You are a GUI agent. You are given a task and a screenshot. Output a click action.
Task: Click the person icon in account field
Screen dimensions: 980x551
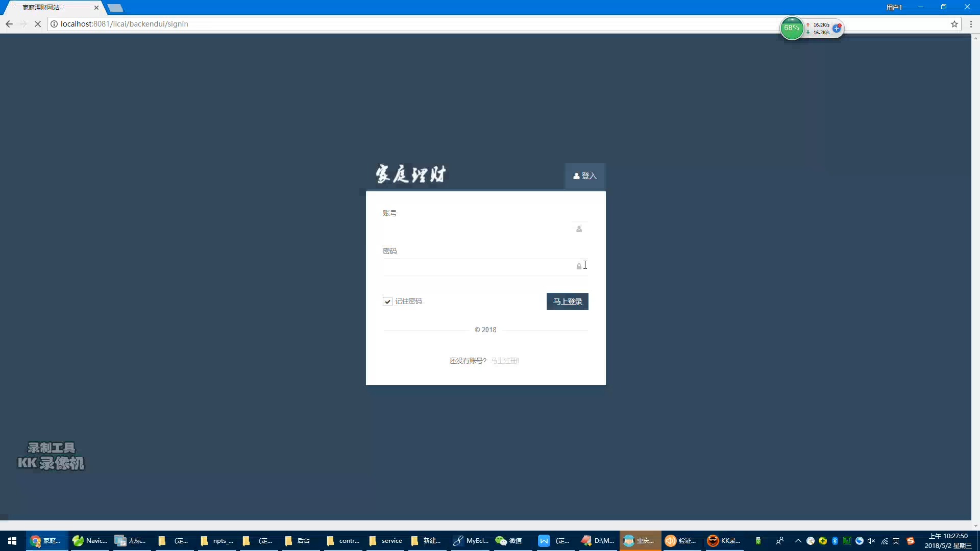pyautogui.click(x=579, y=228)
